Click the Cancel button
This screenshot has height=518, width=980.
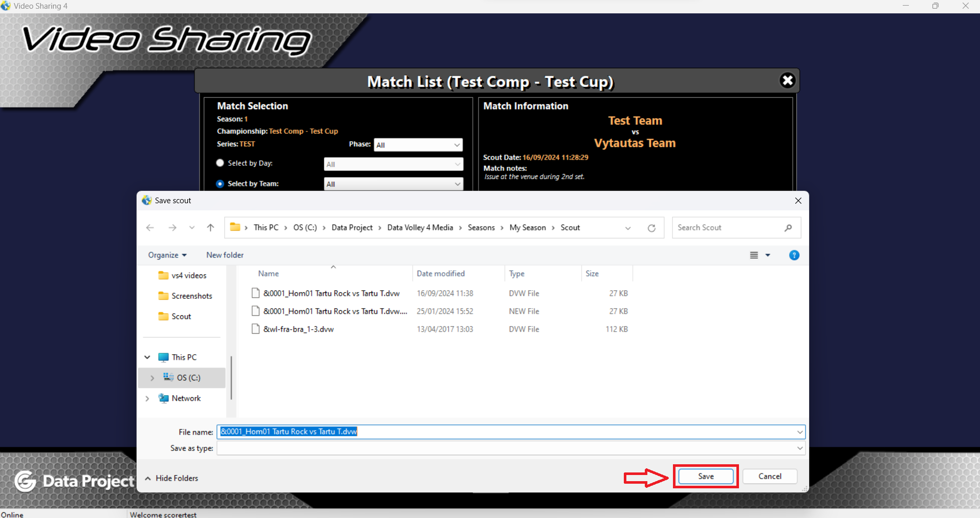(x=770, y=476)
